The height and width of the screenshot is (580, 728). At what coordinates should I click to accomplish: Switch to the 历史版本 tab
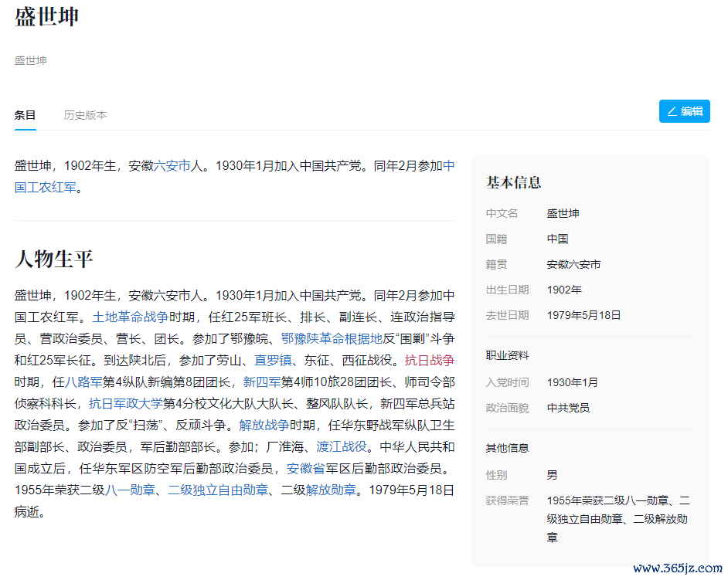86,115
